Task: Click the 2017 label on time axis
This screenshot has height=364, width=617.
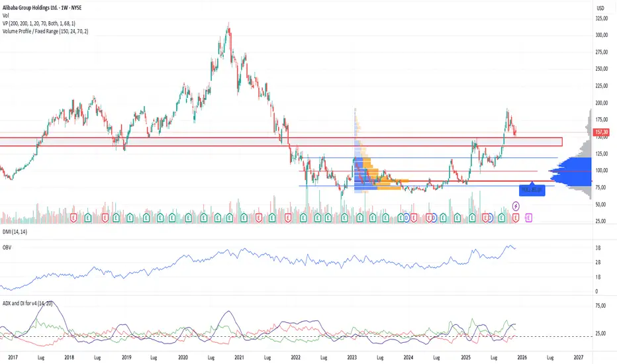Action: tap(13, 357)
